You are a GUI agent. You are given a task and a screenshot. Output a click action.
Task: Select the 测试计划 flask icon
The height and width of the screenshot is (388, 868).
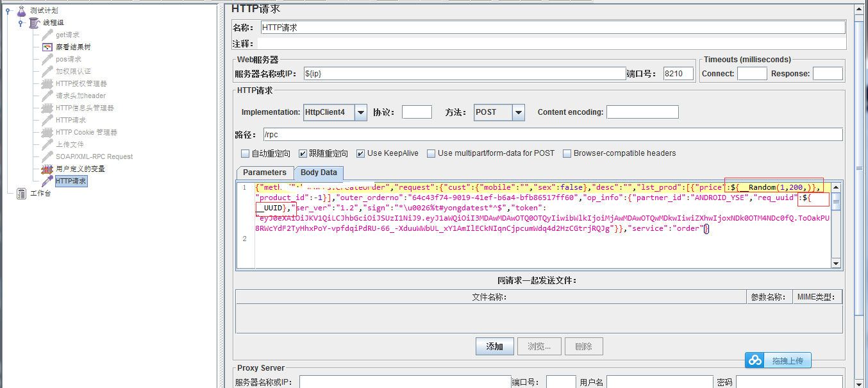pyautogui.click(x=21, y=10)
